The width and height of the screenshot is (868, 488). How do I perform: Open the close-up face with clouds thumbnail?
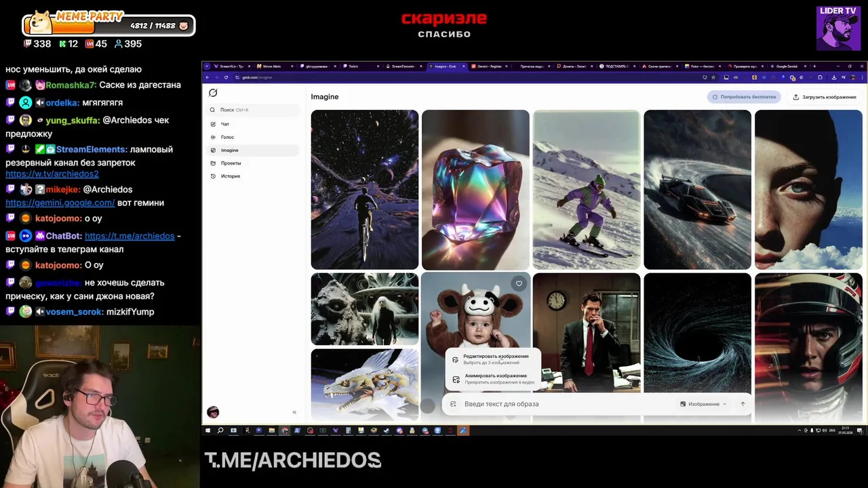click(808, 190)
